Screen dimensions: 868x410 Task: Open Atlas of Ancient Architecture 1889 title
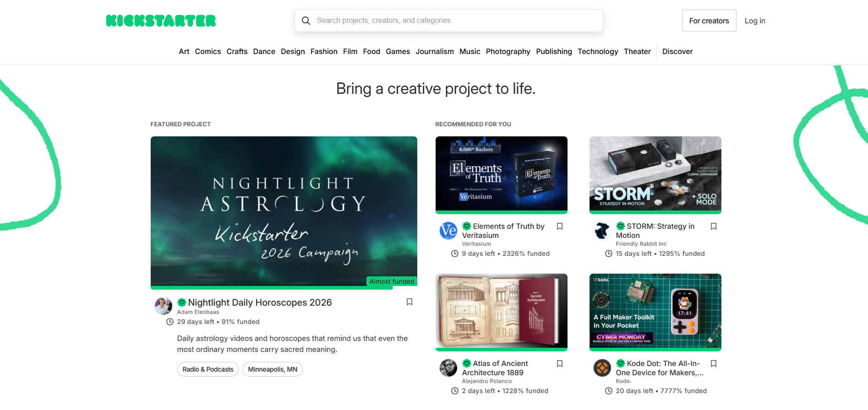(x=495, y=368)
